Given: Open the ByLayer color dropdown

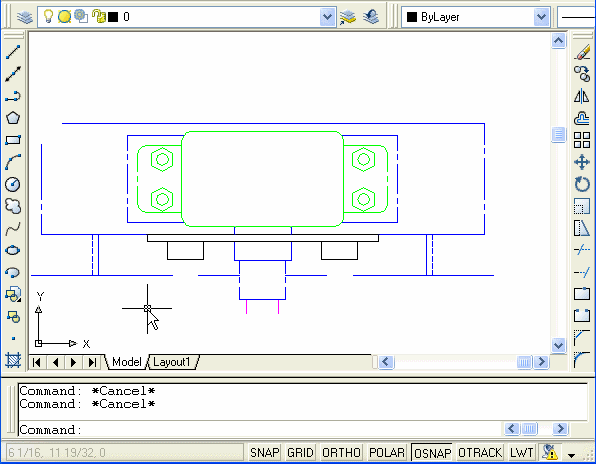Looking at the screenshot, I should pos(541,17).
